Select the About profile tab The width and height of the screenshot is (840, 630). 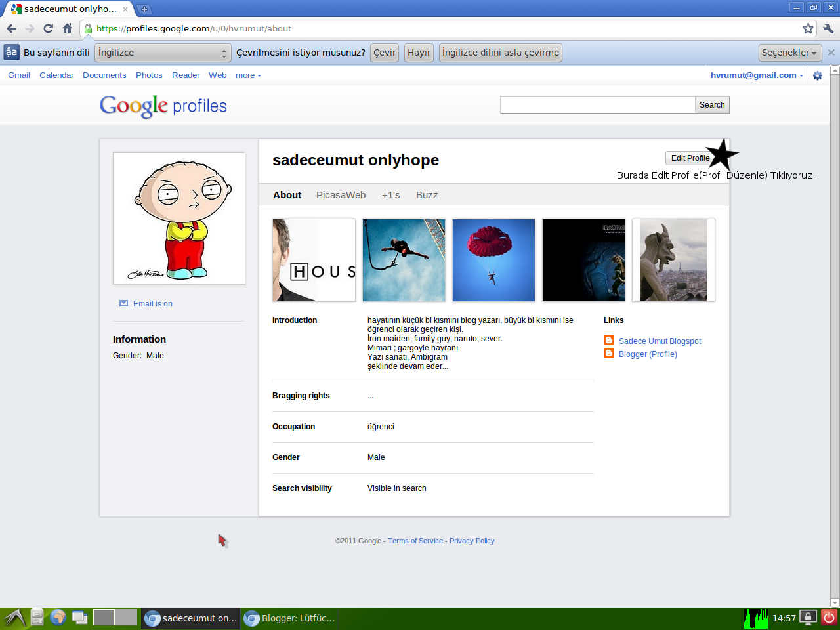pos(287,195)
